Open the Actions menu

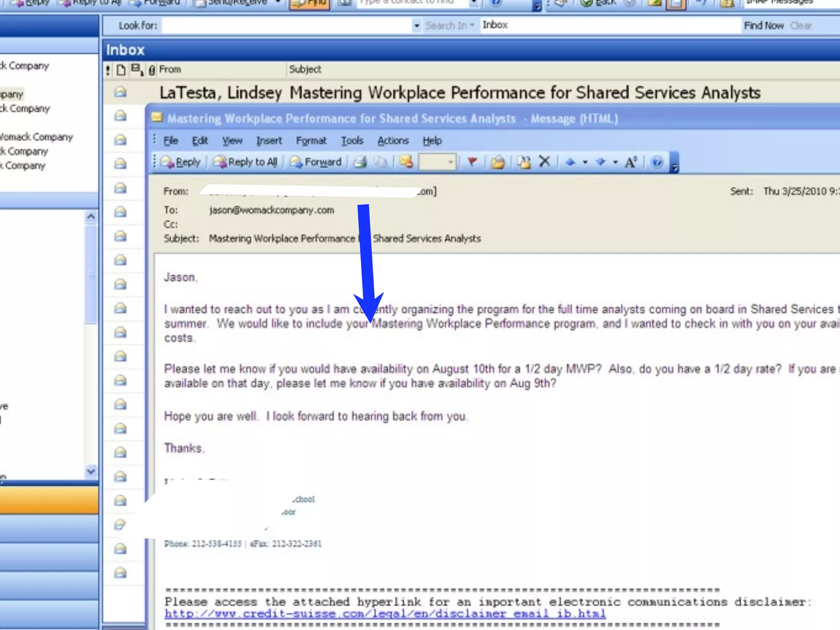tap(393, 141)
